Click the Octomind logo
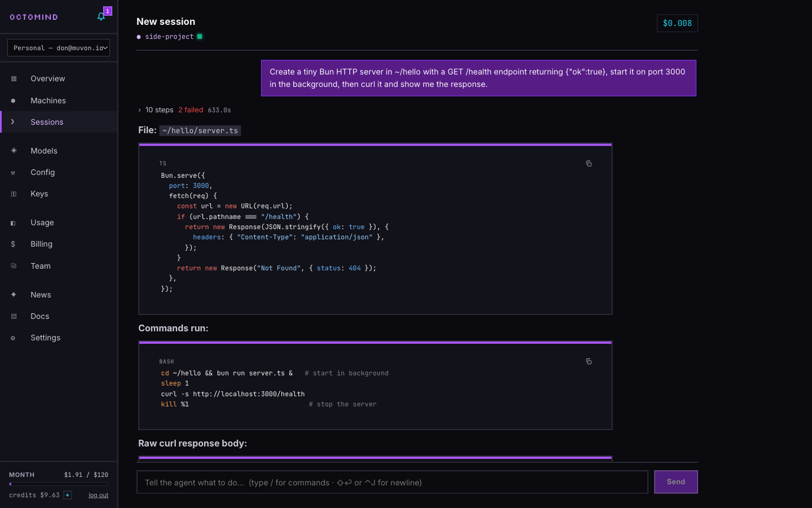The height and width of the screenshot is (508, 812). (34, 17)
